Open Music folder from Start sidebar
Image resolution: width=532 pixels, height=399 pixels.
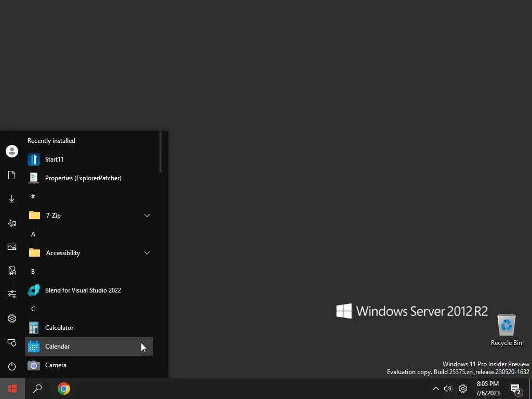pyautogui.click(x=12, y=223)
